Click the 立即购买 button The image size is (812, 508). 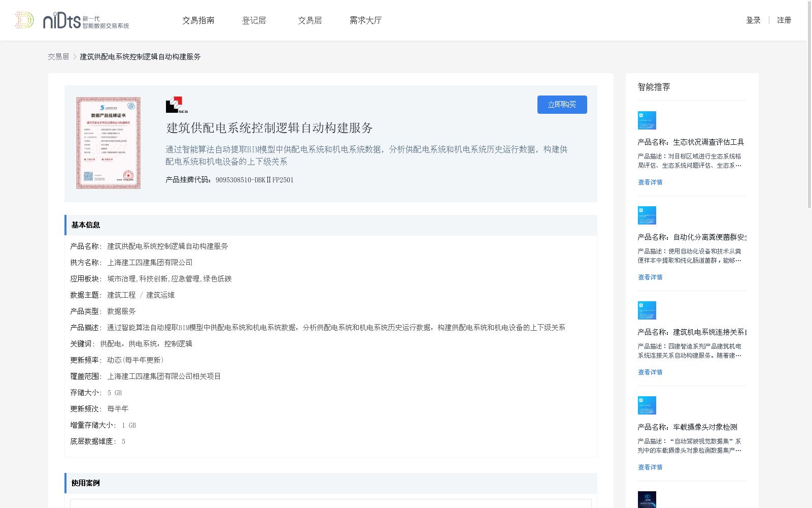coord(562,105)
